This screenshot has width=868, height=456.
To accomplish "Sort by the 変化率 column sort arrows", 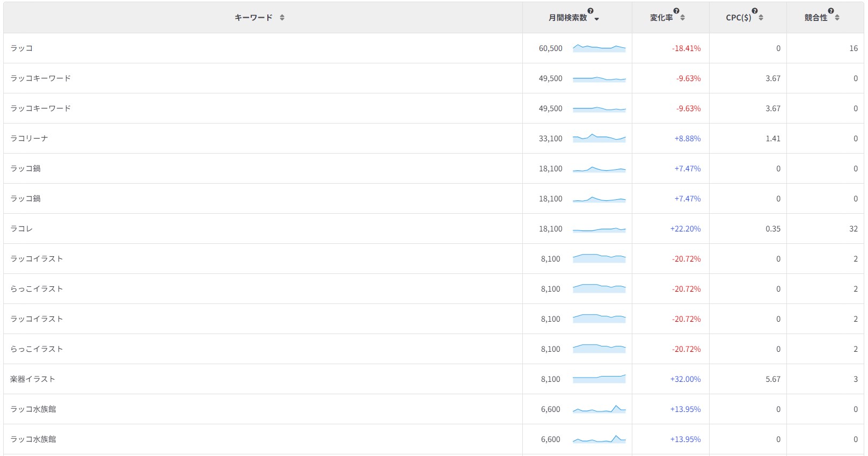I will pyautogui.click(x=682, y=18).
